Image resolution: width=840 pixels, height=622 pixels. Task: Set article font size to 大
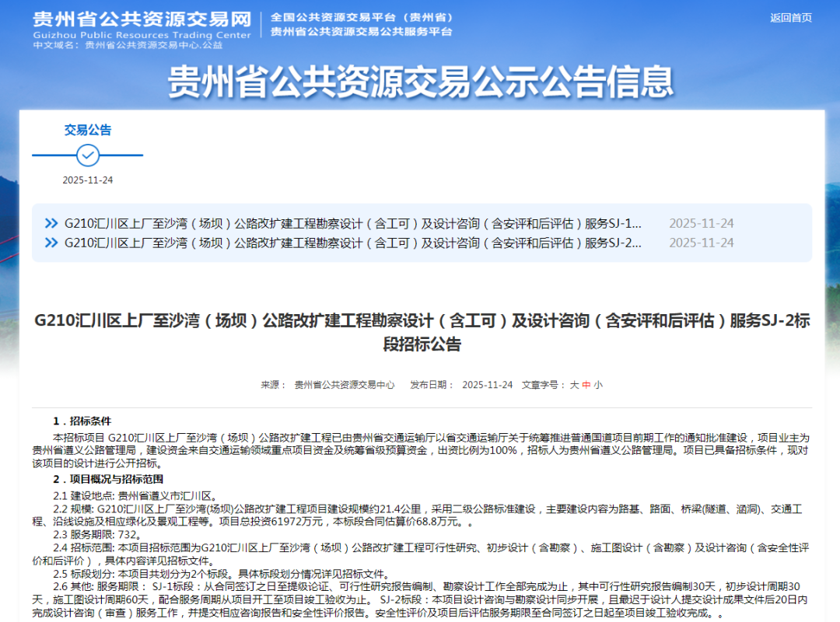[x=574, y=385]
